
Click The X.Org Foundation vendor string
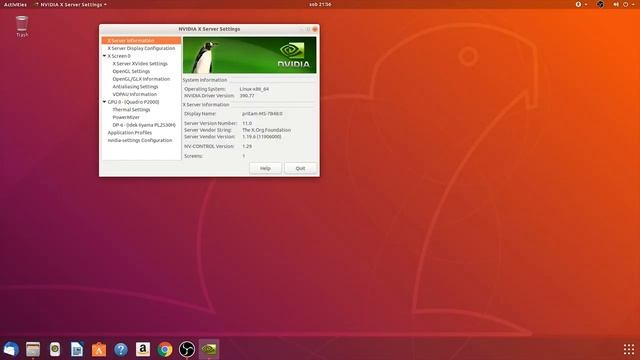[x=267, y=130]
